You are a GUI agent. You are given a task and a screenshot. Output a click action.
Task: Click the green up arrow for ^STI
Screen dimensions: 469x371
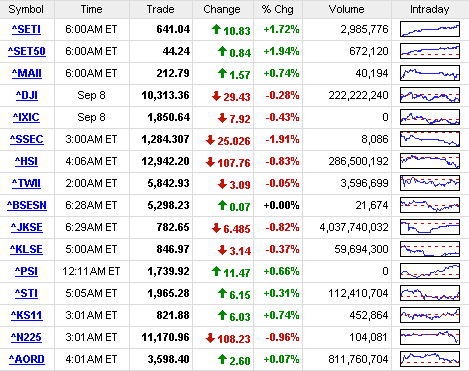click(222, 293)
